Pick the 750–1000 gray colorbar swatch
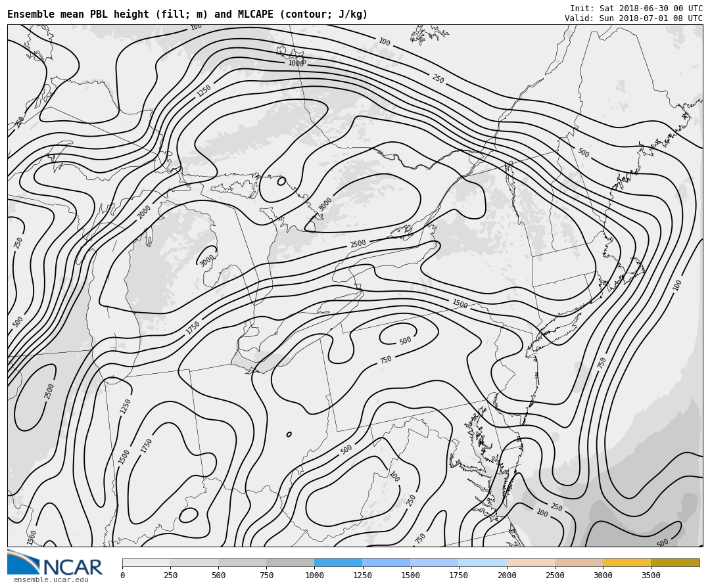The image size is (710, 588). [x=290, y=563]
